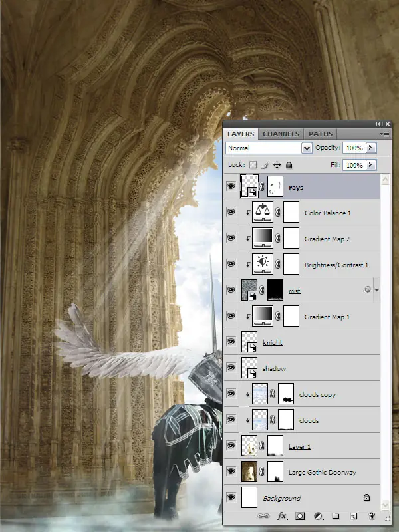This screenshot has width=399, height=532.
Task: Add a layer mask using bottom icon
Action: pos(300,516)
